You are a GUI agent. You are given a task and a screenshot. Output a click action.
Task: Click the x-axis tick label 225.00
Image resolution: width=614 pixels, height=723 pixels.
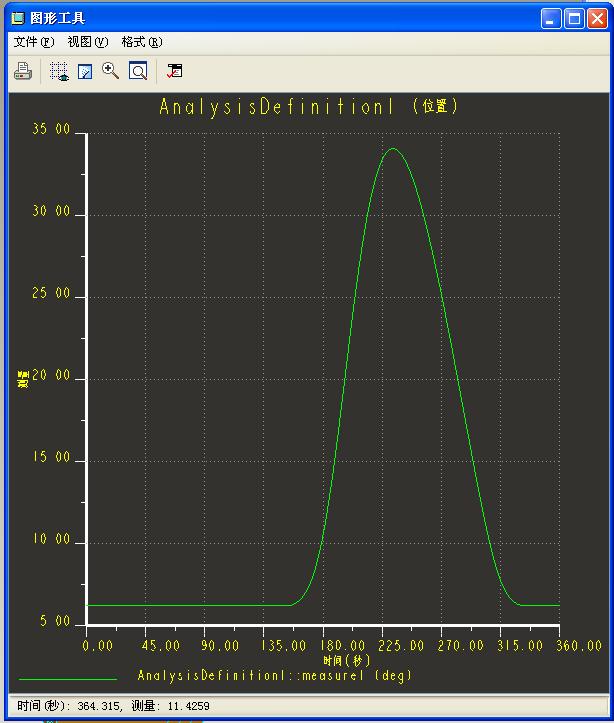coord(401,646)
